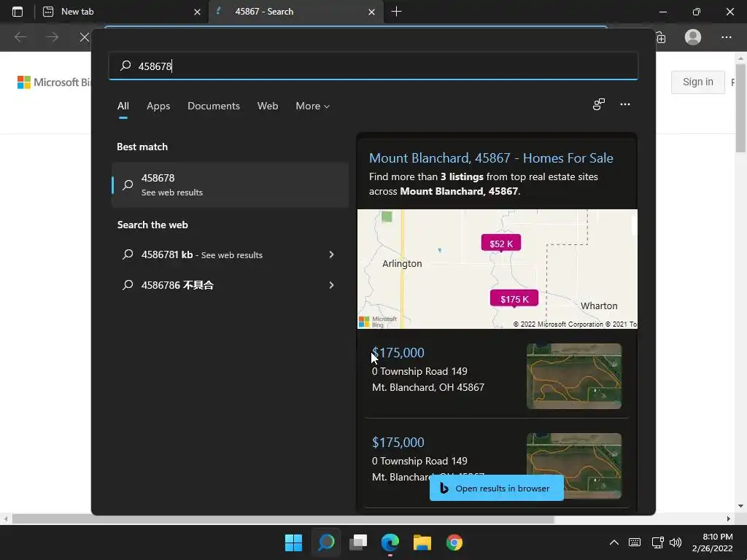
Task: Click the $52 K map price marker
Action: tap(501, 244)
